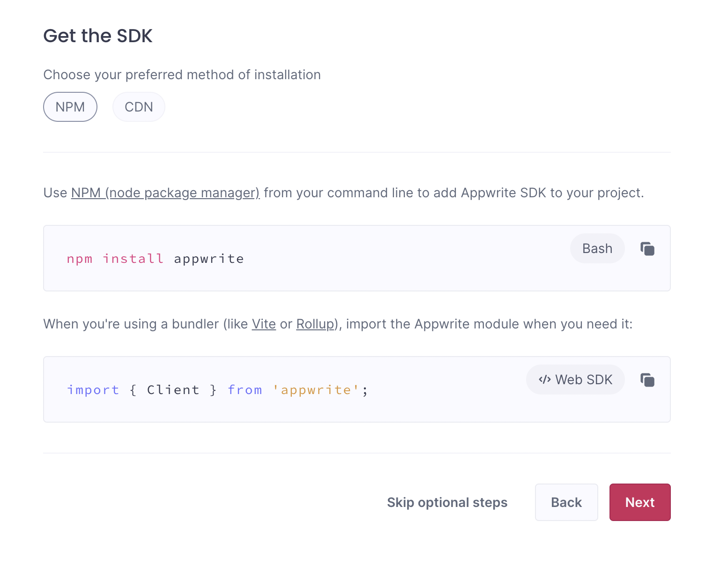The width and height of the screenshot is (728, 581).
Task: Click the code brackets icon beside Web SDK
Action: tap(544, 380)
